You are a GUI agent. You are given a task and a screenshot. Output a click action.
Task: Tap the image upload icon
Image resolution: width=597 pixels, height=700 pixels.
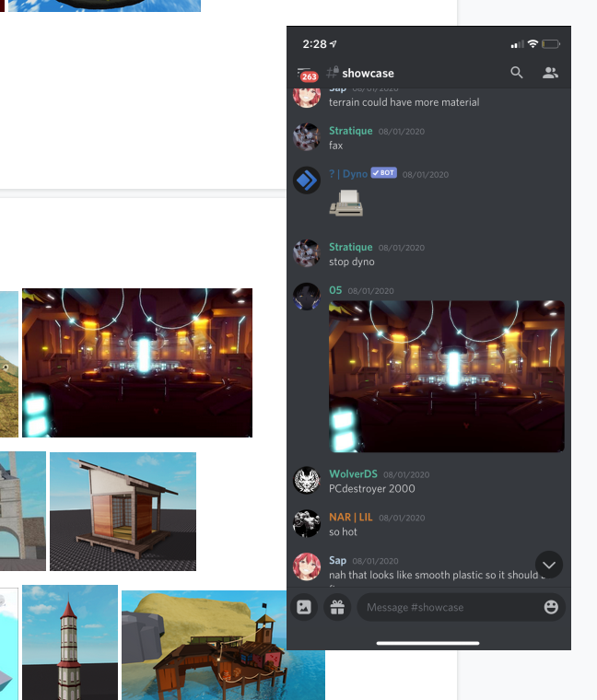304,607
